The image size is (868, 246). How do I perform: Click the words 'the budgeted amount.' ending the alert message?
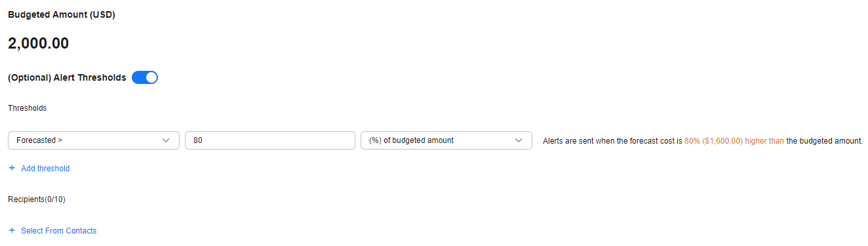(x=825, y=140)
